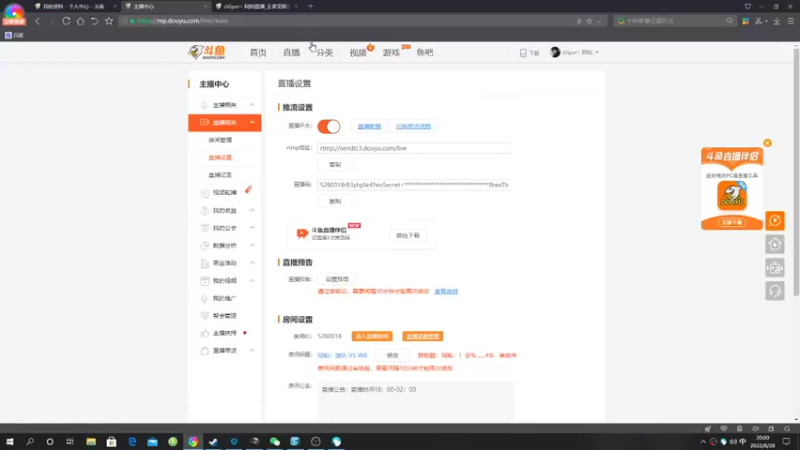Open the 鱼吧 nav item

424,52
